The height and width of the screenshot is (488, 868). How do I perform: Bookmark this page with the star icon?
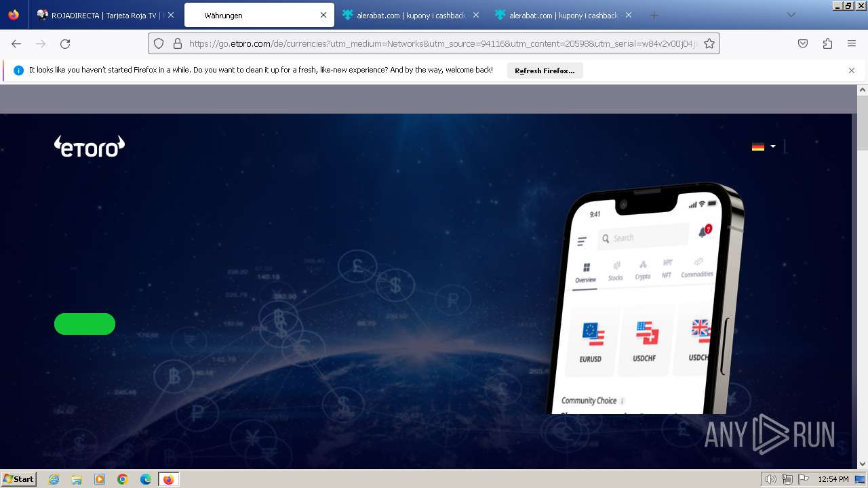click(x=709, y=43)
